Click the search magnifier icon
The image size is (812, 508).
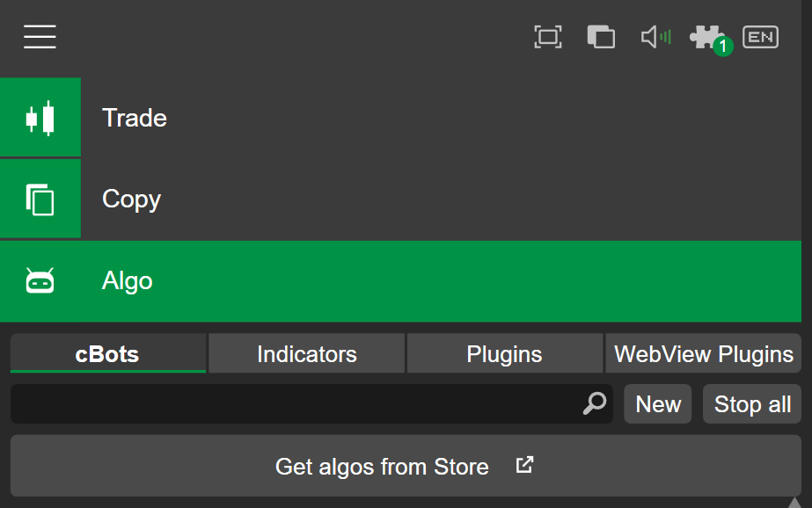595,403
